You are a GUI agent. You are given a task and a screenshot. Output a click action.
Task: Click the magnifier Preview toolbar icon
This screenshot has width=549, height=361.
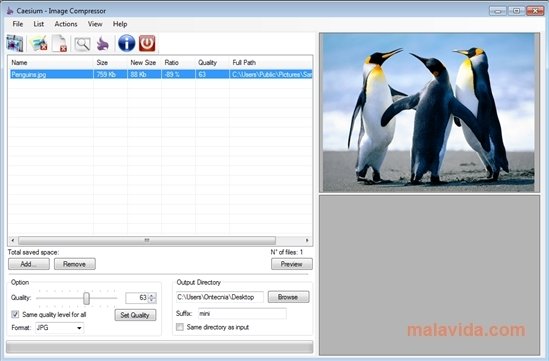[x=82, y=44]
